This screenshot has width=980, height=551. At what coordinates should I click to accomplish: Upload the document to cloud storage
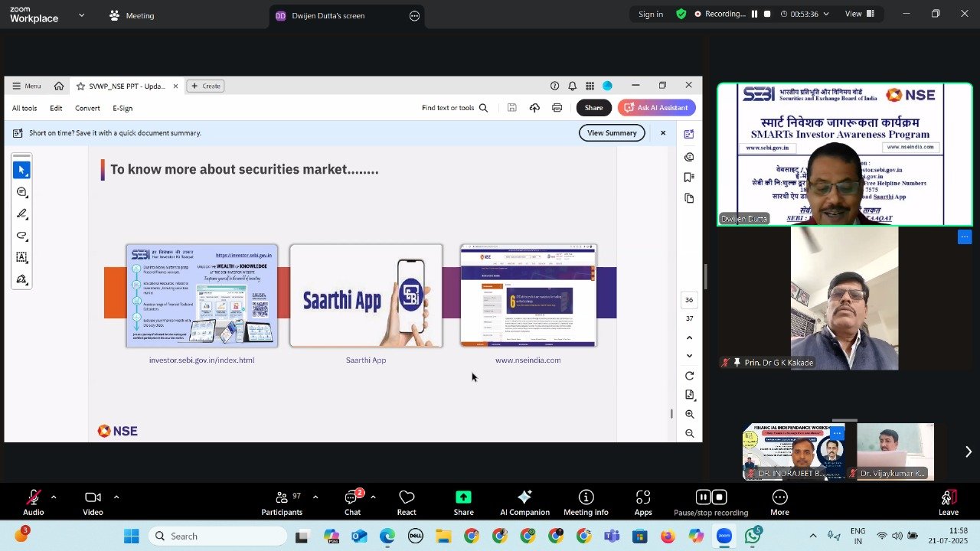pos(534,108)
